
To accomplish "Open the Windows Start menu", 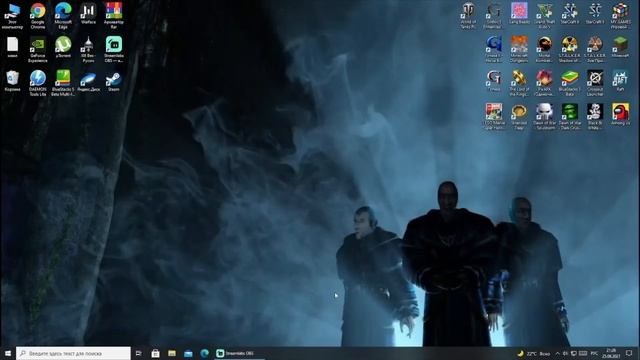I will coord(8,353).
